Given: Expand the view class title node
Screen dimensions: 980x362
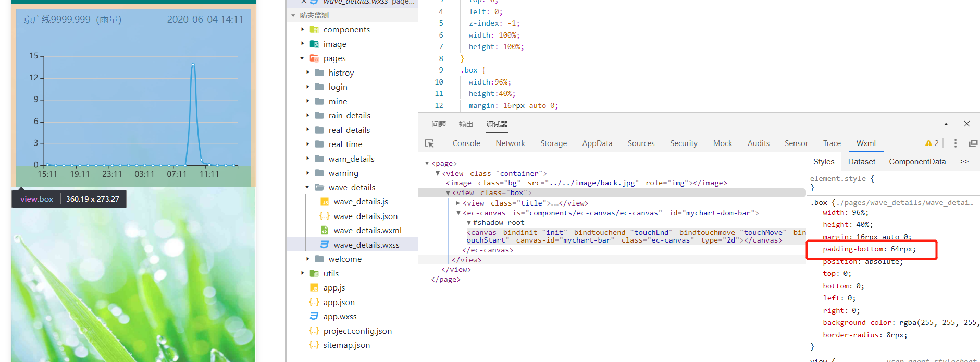Looking at the screenshot, I should tap(458, 203).
